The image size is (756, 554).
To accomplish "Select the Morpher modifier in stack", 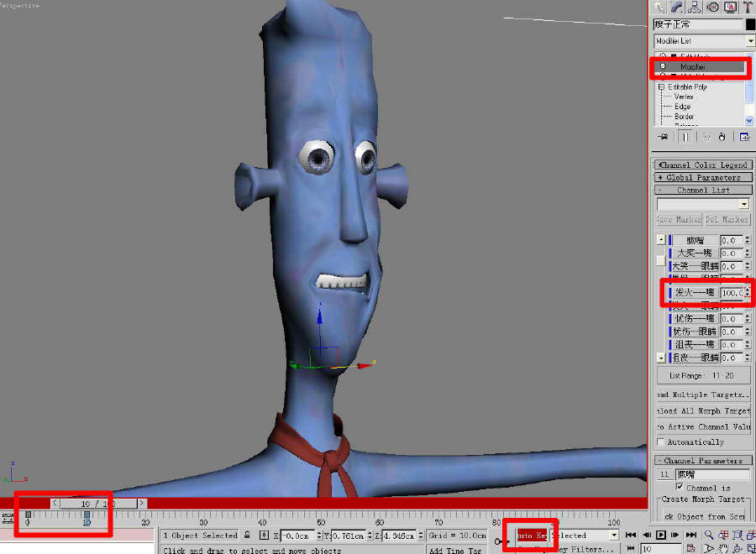I will [x=698, y=66].
